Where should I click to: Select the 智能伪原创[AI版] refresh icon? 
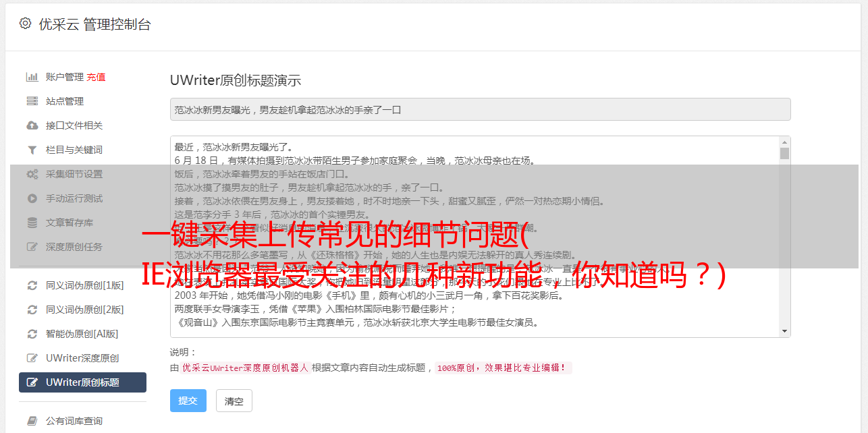click(32, 334)
